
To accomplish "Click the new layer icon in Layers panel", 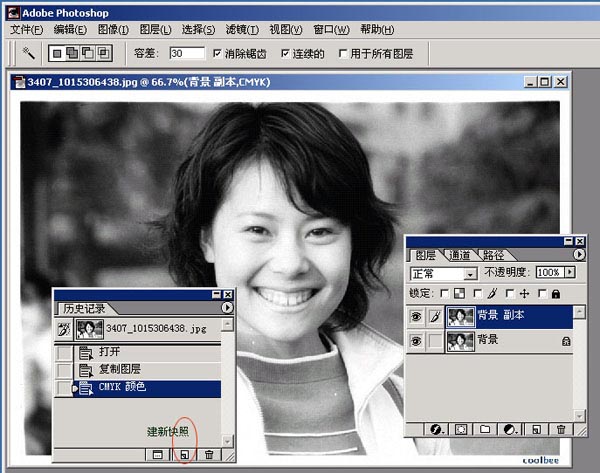I will click(x=537, y=429).
